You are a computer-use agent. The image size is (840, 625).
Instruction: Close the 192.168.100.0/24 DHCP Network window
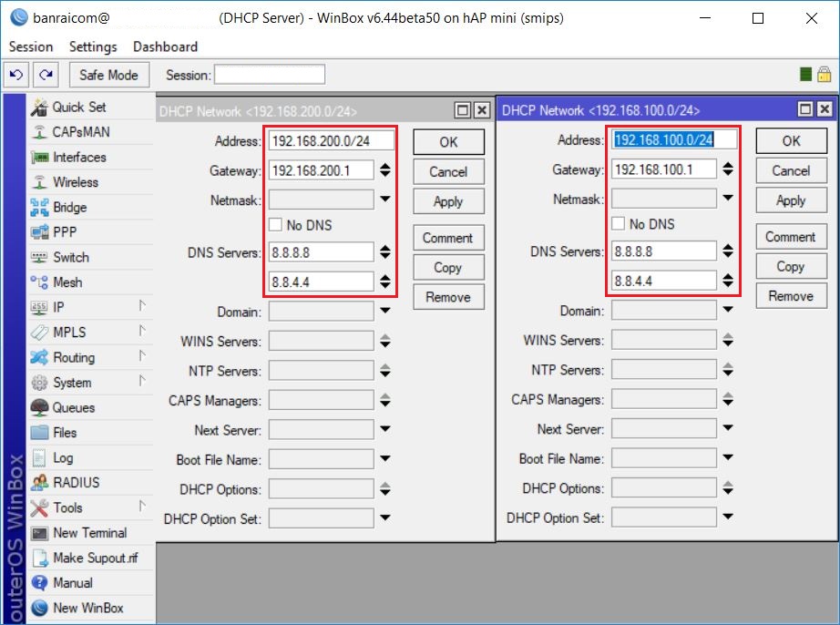(x=825, y=109)
